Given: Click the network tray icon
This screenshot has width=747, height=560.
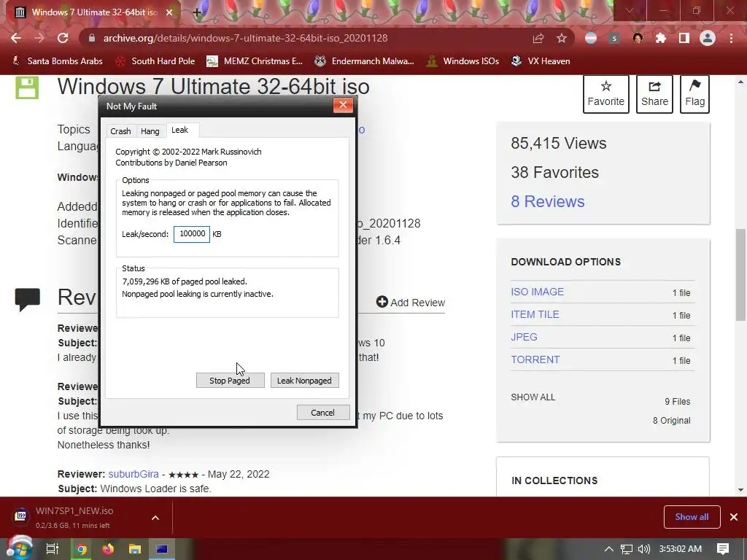Looking at the screenshot, I should (x=627, y=549).
